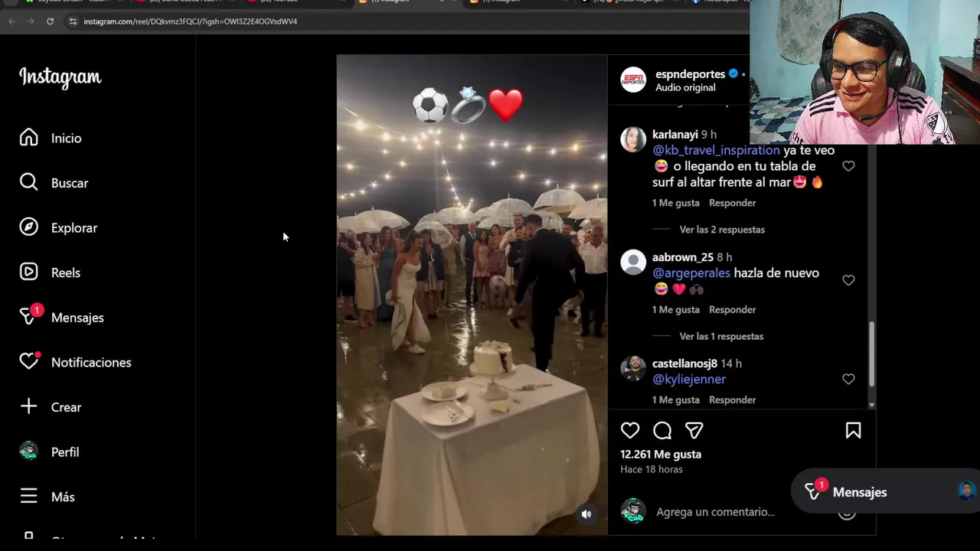Open the espndeportes profile link
980x551 pixels.
point(690,74)
